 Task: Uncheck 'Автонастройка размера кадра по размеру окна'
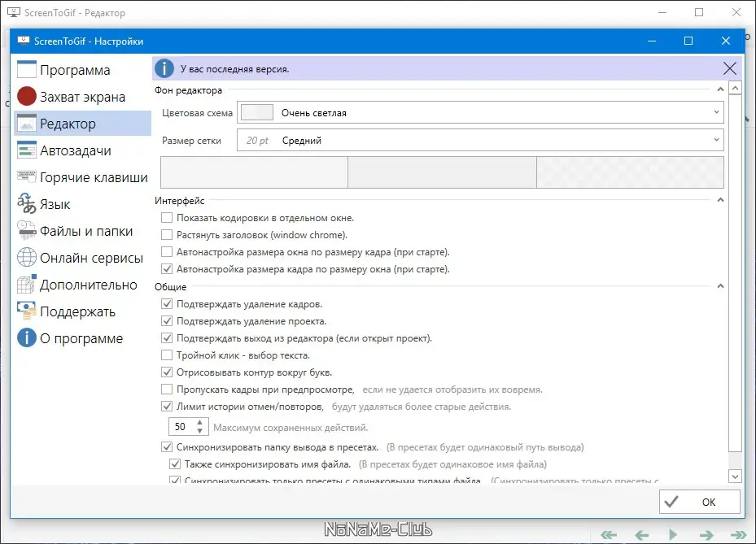[167, 269]
